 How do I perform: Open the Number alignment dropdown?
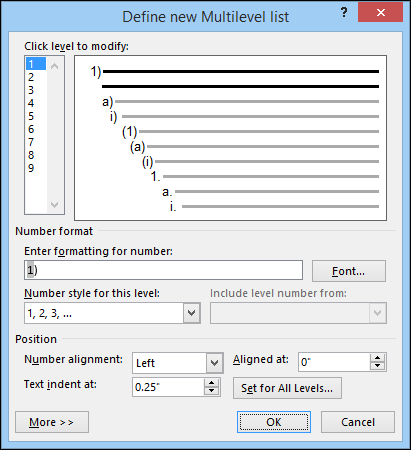214,363
